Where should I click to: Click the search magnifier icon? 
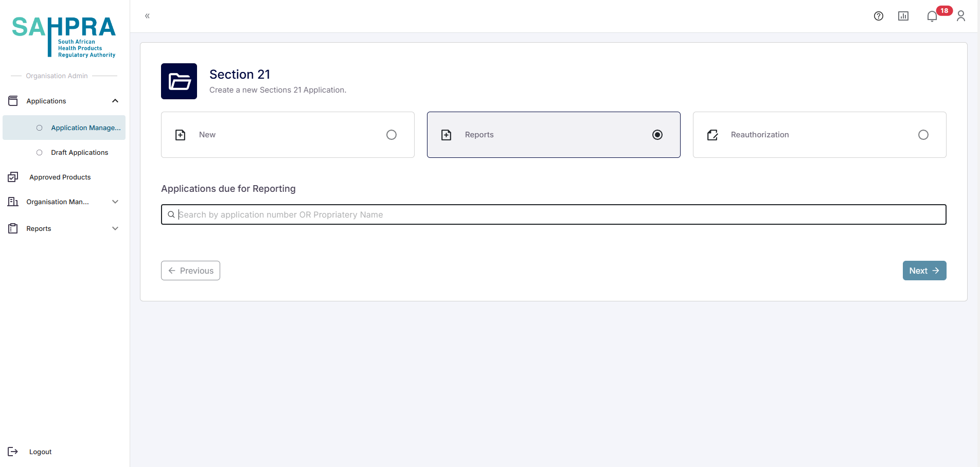pyautogui.click(x=171, y=214)
